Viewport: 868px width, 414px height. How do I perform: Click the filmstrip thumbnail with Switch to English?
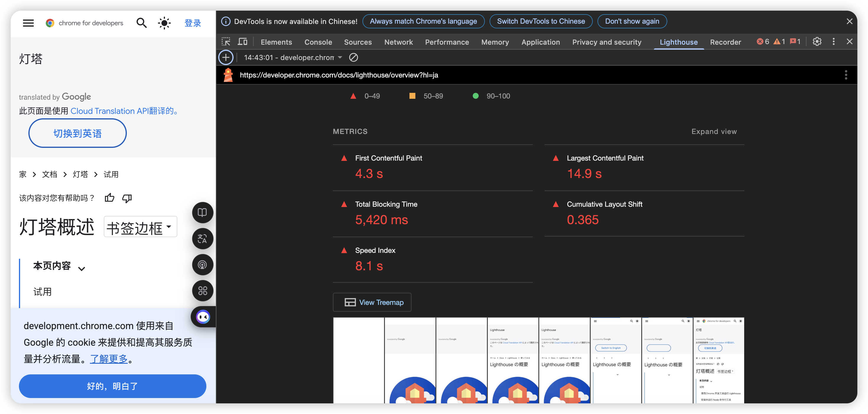616,360
